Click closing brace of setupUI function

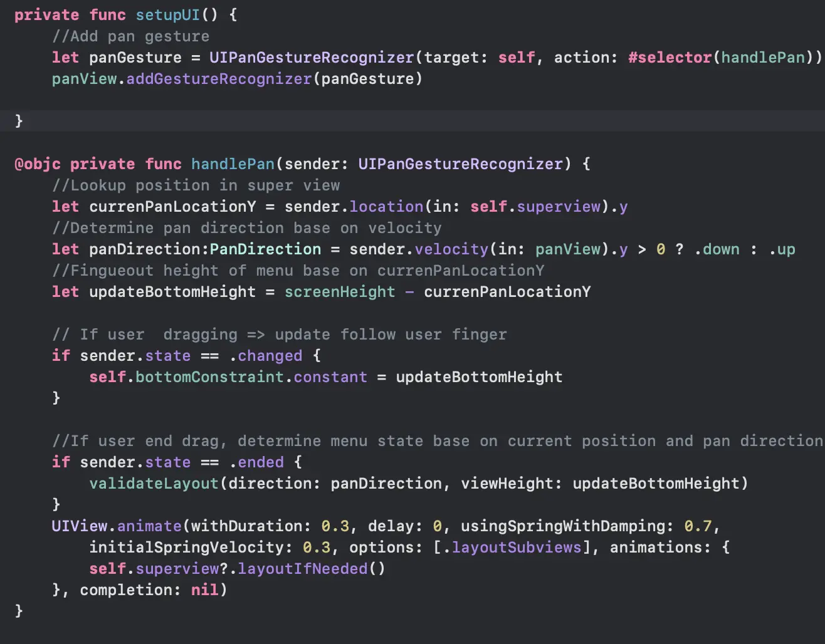coord(19,122)
